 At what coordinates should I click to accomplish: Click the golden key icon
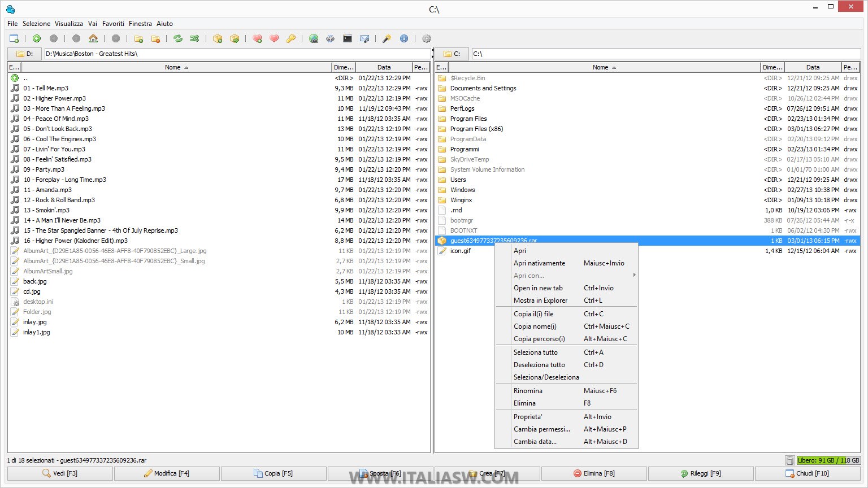(x=291, y=38)
